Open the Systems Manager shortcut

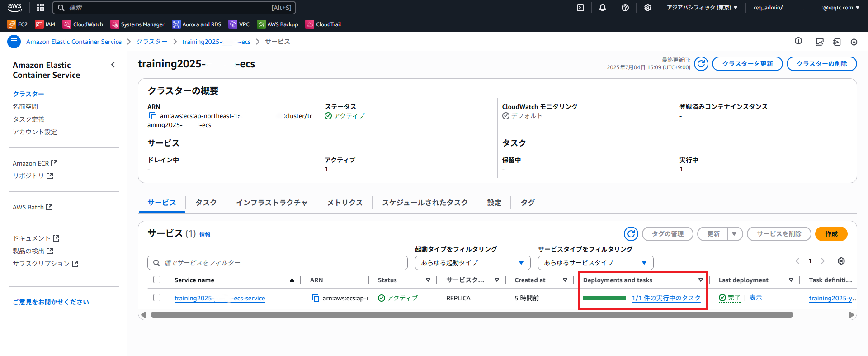(x=137, y=24)
